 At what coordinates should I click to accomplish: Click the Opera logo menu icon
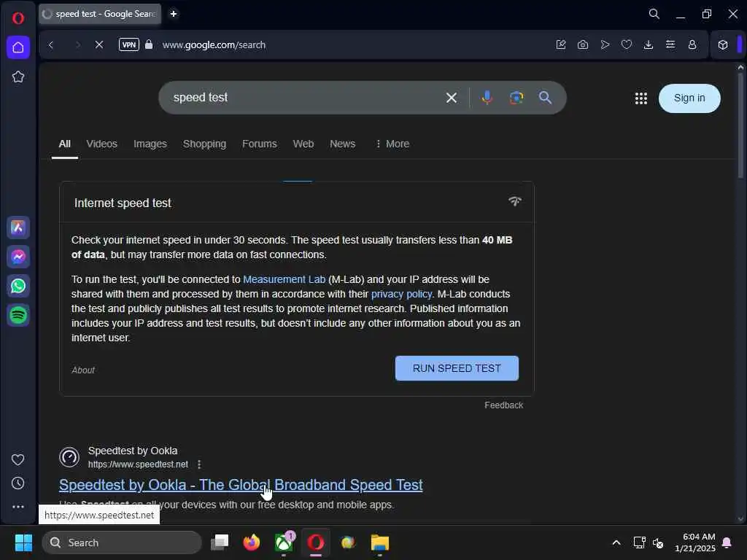(x=18, y=18)
